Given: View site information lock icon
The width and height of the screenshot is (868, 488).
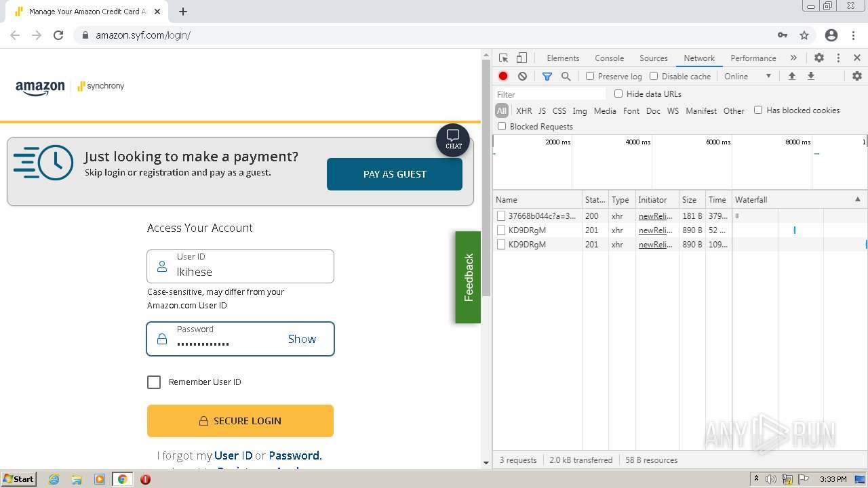Looking at the screenshot, I should tap(85, 35).
